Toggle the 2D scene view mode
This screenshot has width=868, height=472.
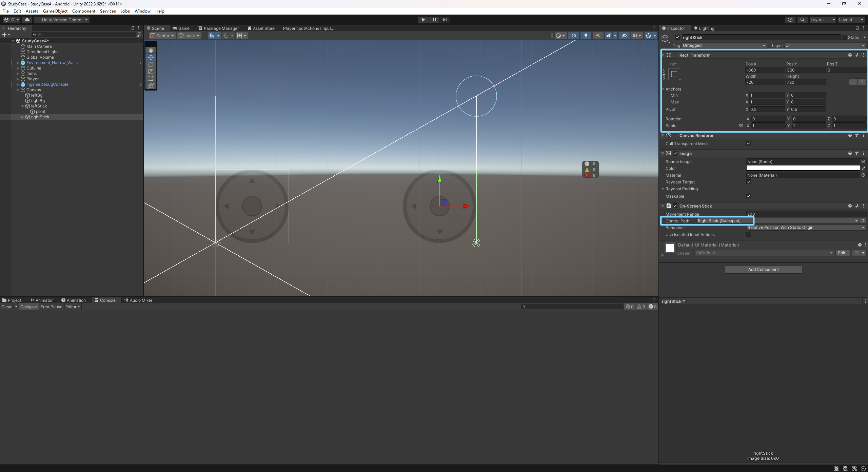[573, 36]
